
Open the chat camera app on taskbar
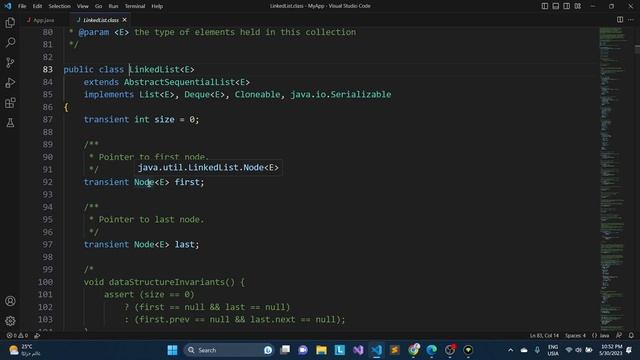303,350
